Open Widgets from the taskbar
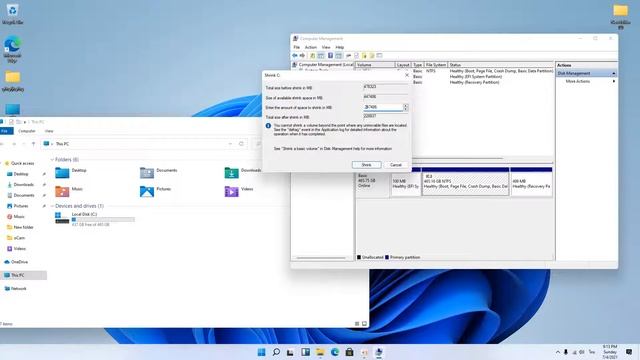 306,352
